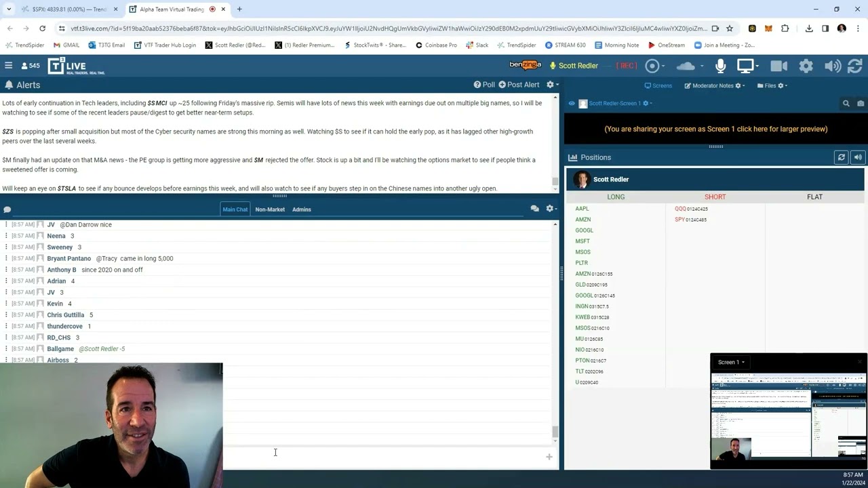Viewport: 868px width, 488px height.
Task: Switch to the Screens tab
Action: click(658, 85)
